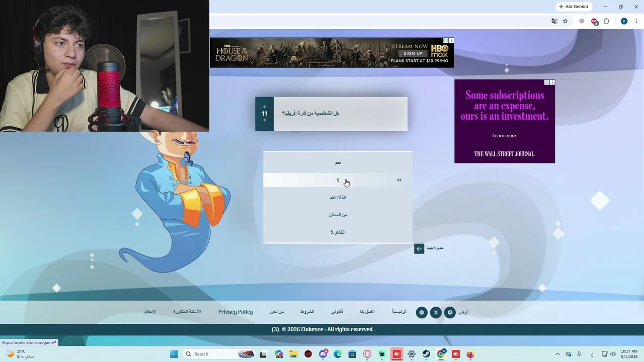Open the dark red round taskbar app
This screenshot has width=644, height=362.
[x=308, y=354]
